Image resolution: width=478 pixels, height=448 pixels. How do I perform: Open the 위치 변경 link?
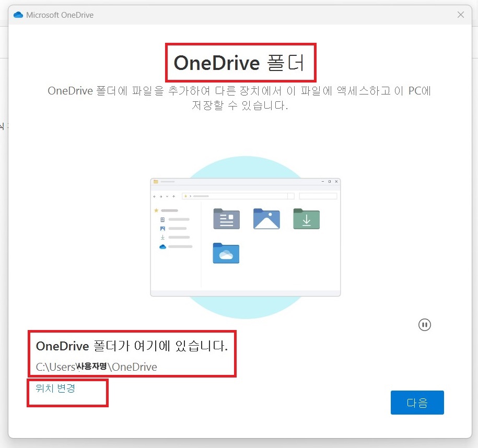[55, 388]
